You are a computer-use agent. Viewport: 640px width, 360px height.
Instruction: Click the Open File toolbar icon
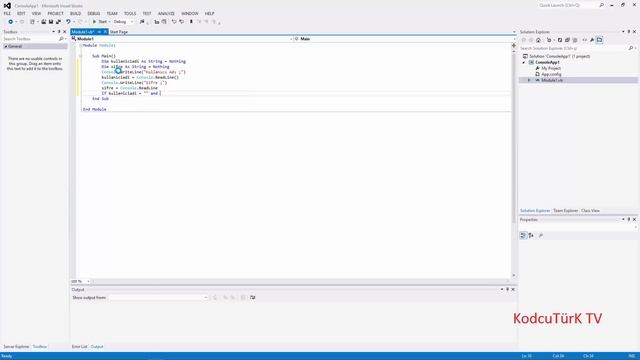point(43,22)
